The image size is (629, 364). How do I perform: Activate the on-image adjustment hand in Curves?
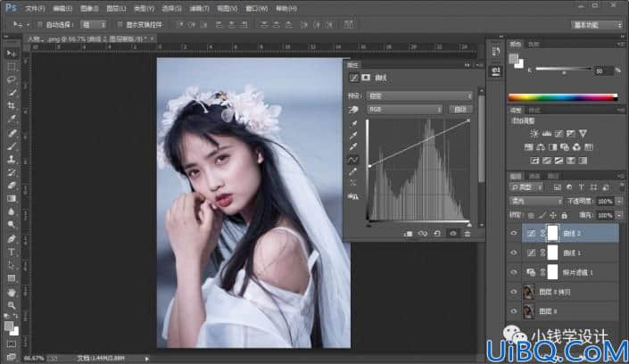(x=353, y=110)
